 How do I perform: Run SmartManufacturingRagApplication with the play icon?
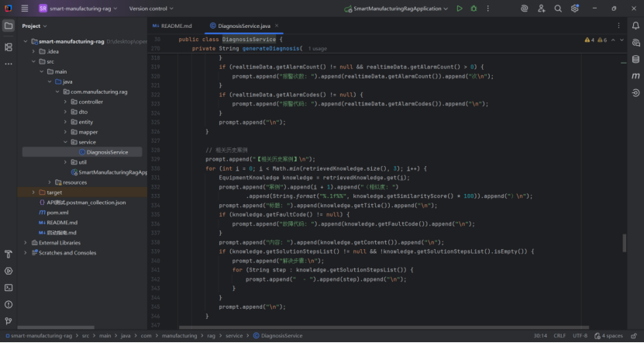(x=460, y=9)
